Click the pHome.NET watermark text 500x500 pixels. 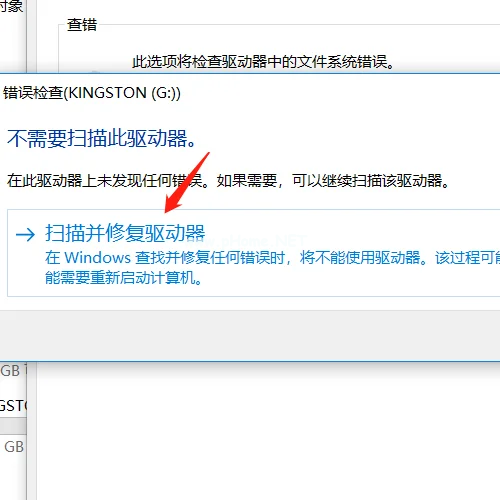click(253, 241)
